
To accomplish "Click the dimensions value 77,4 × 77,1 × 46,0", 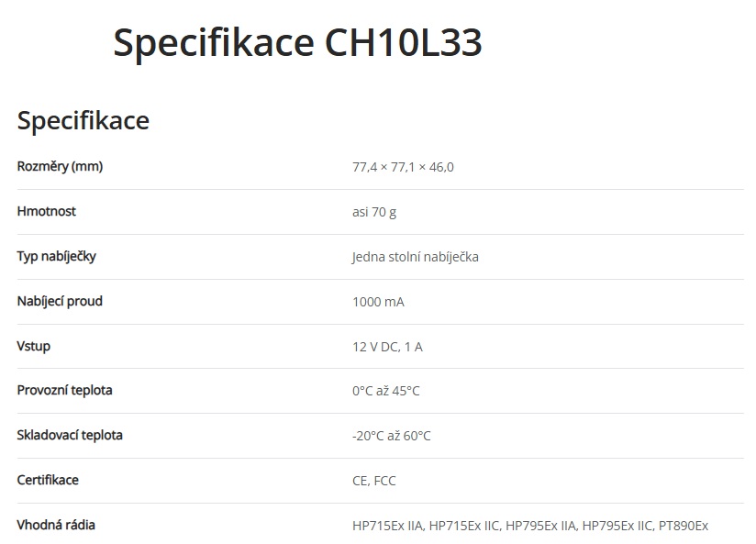I will coord(403,167).
